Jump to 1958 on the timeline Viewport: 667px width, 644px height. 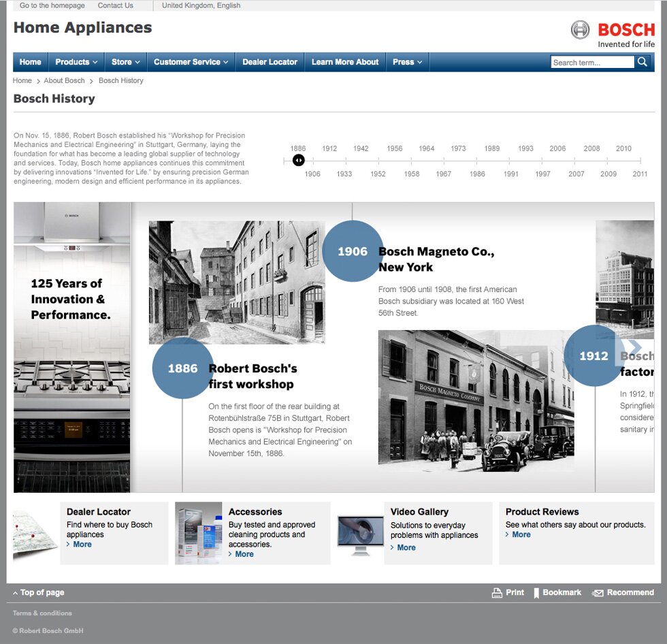point(411,174)
